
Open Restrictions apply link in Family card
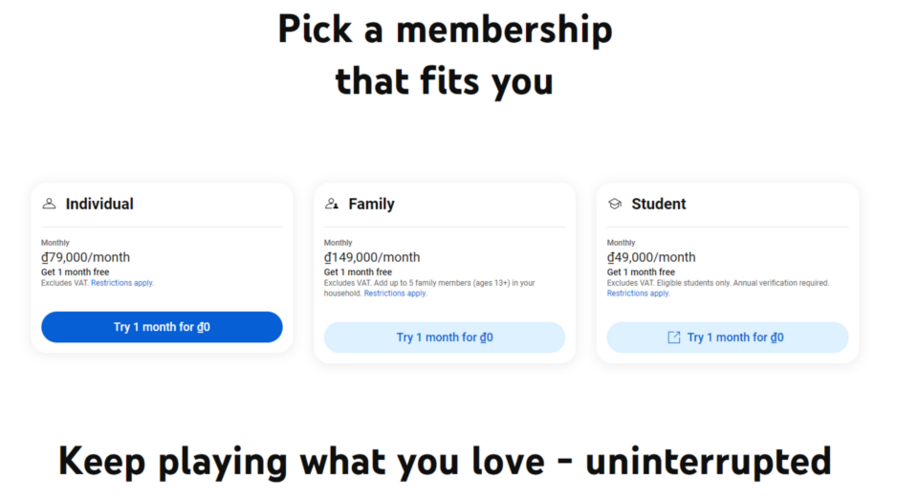tap(395, 294)
